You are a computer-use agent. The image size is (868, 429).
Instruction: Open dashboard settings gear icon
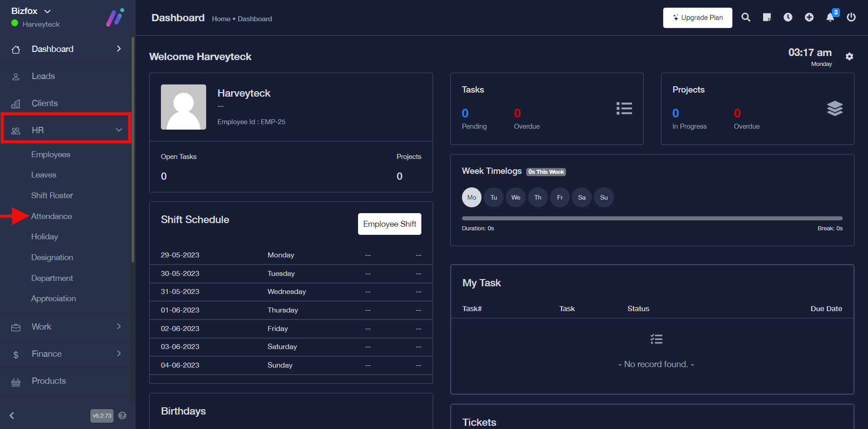pos(849,56)
